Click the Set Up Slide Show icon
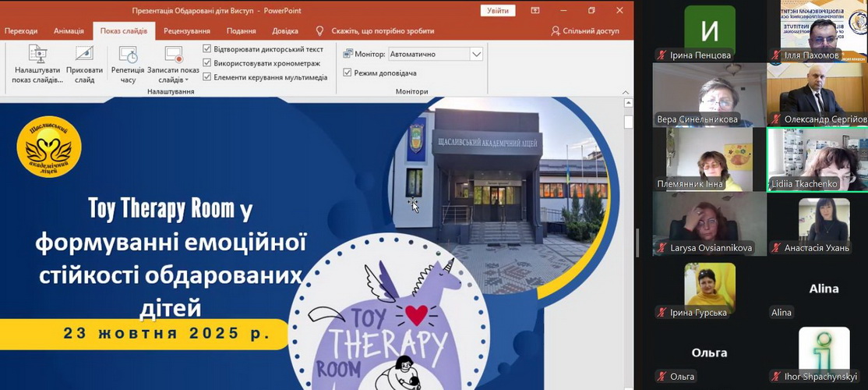Screen dimensions: 868x390 [37, 55]
